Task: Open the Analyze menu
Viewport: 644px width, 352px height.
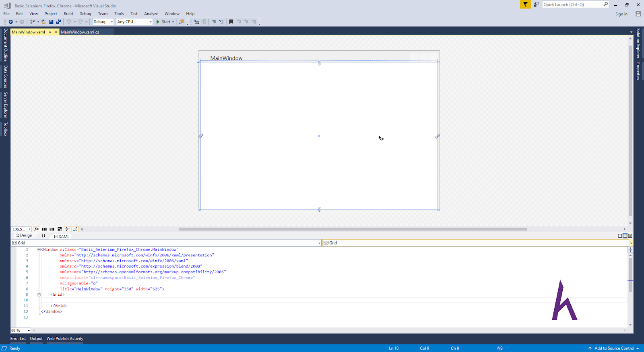Action: pyautogui.click(x=151, y=14)
